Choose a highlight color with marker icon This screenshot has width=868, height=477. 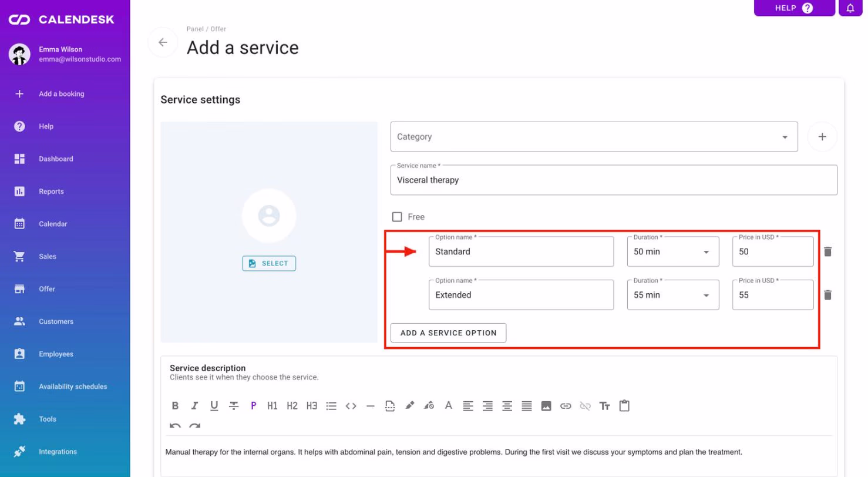409,405
